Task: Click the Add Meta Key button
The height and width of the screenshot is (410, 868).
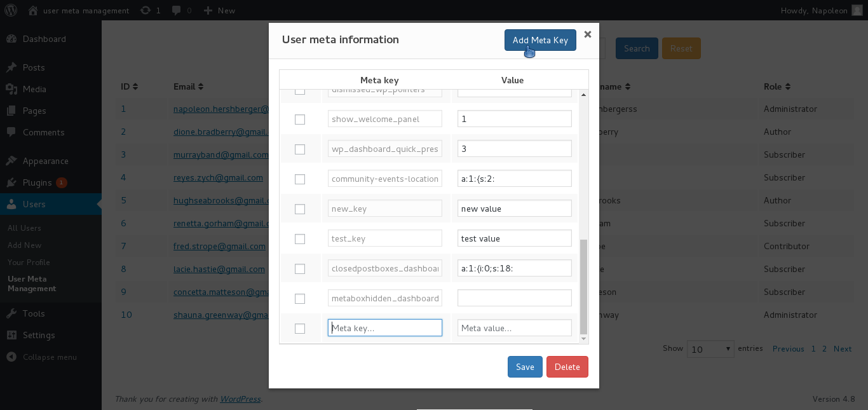Action: point(540,40)
